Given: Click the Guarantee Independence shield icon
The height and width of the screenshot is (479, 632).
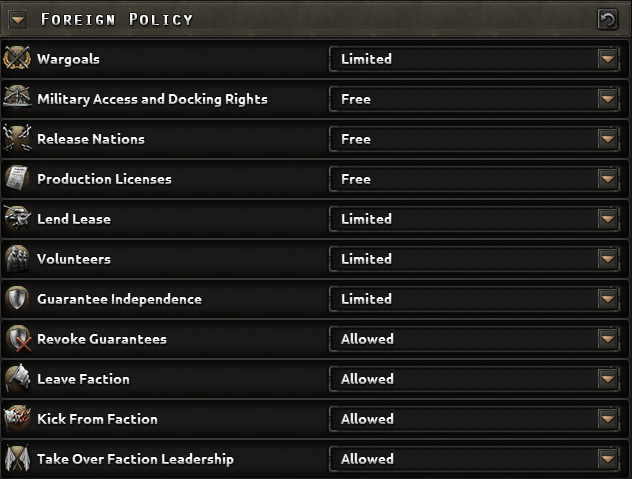Looking at the screenshot, I should point(17,299).
